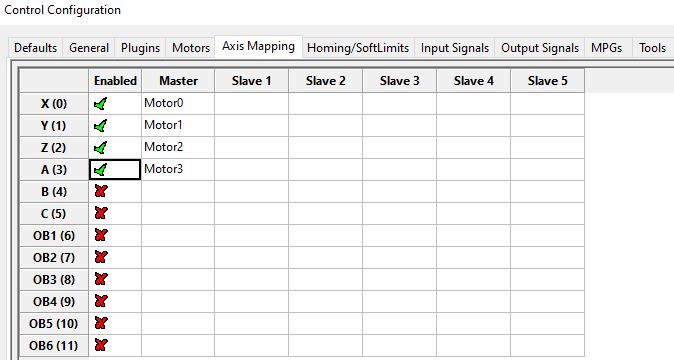Open the Master cell containing Motor0

point(178,104)
